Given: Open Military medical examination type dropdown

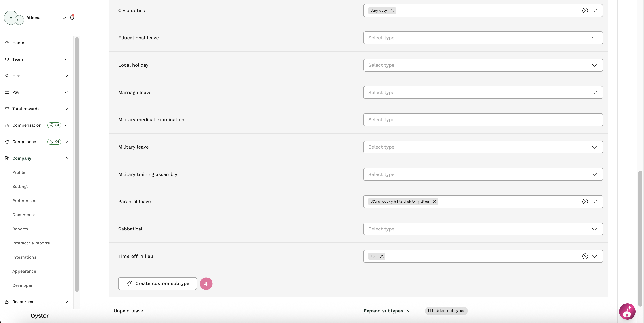Looking at the screenshot, I should (x=483, y=120).
